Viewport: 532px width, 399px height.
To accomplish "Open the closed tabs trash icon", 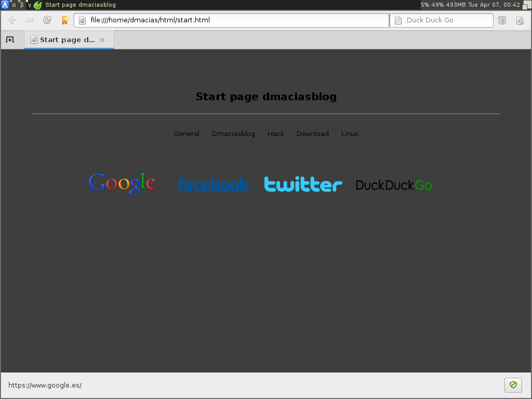I will pyautogui.click(x=502, y=20).
